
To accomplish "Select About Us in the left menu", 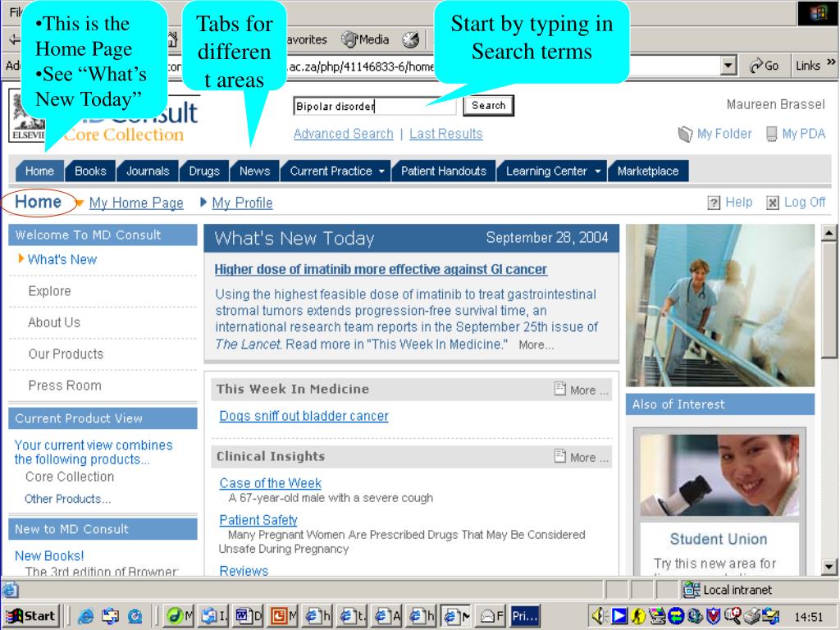I will [x=54, y=322].
